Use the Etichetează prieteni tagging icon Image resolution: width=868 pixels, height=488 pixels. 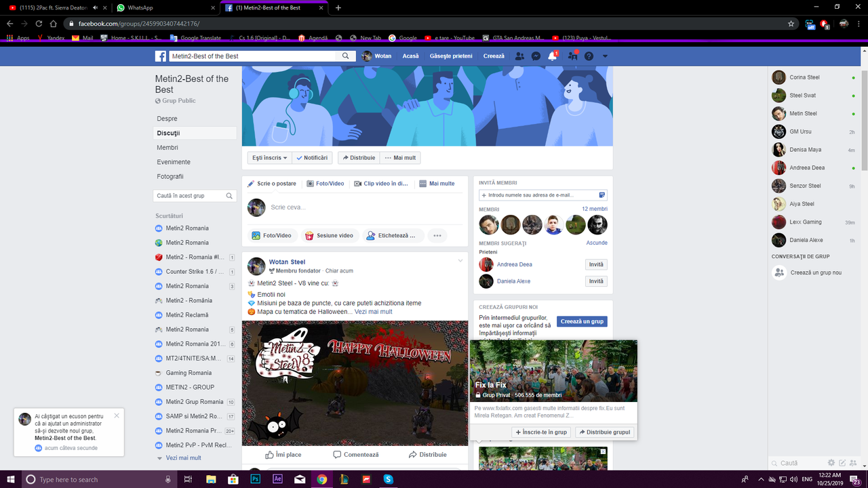point(370,235)
